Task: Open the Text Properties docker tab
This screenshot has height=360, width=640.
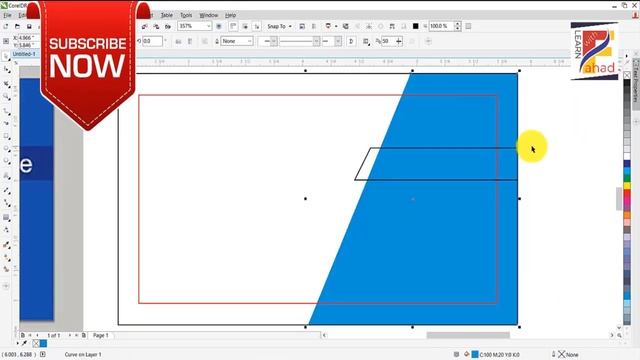Action: pyautogui.click(x=636, y=84)
